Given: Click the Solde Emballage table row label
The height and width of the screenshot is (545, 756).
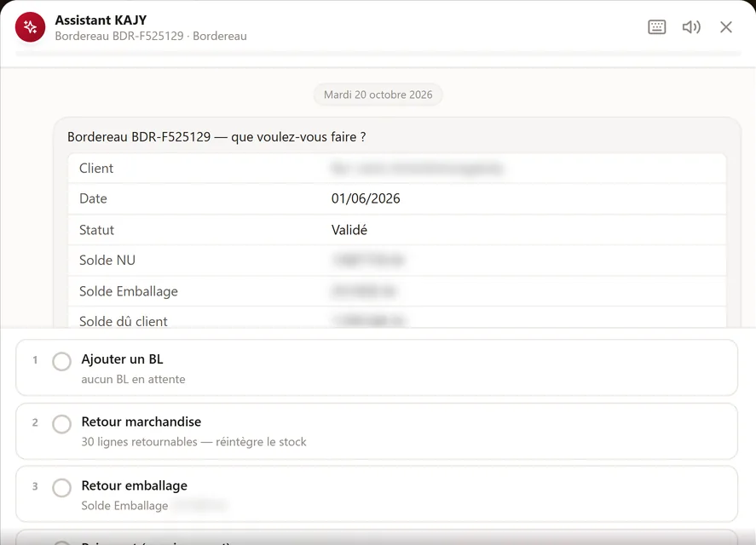Looking at the screenshot, I should (x=128, y=291).
